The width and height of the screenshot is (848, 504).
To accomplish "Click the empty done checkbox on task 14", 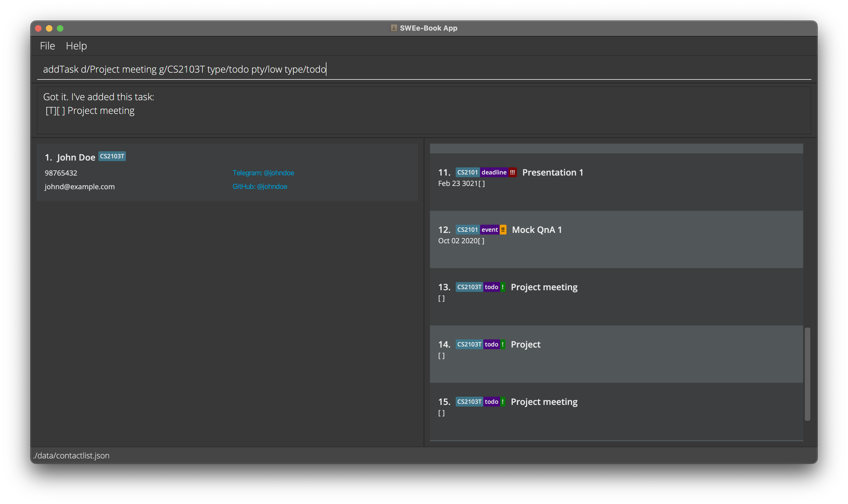I will click(x=441, y=356).
